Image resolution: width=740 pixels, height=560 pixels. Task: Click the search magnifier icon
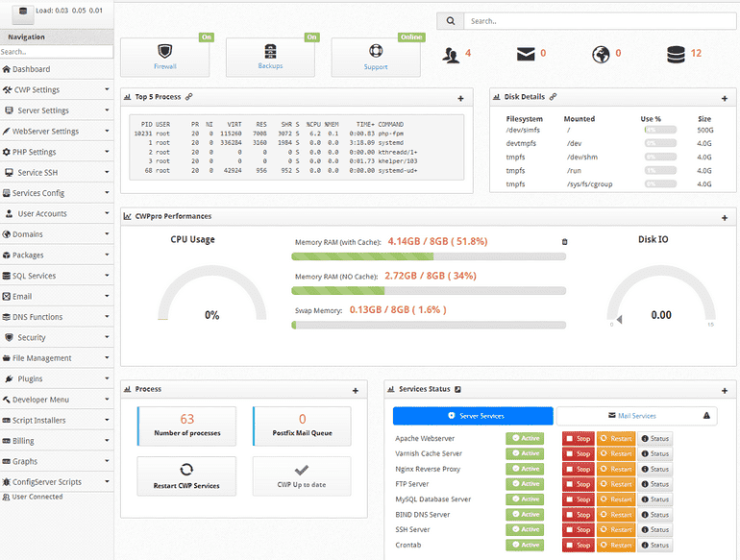[451, 21]
